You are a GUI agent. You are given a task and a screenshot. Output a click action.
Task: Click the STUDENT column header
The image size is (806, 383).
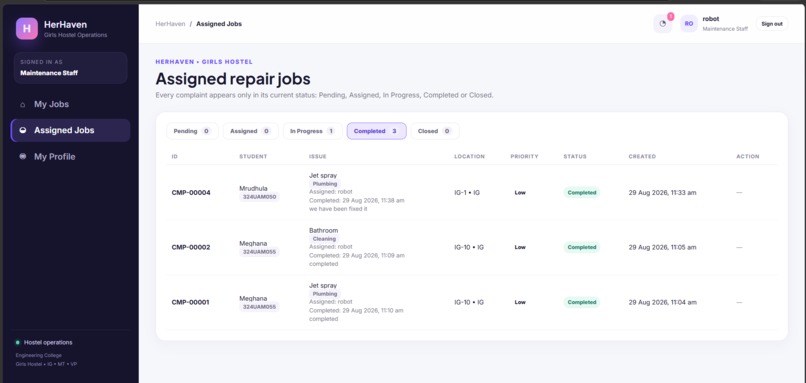pos(253,156)
